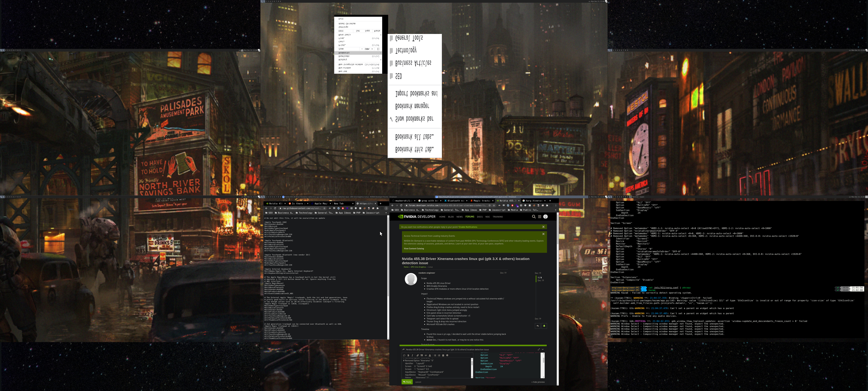
Task: Click the Upload icon in the reply editor
Action: pos(430,355)
